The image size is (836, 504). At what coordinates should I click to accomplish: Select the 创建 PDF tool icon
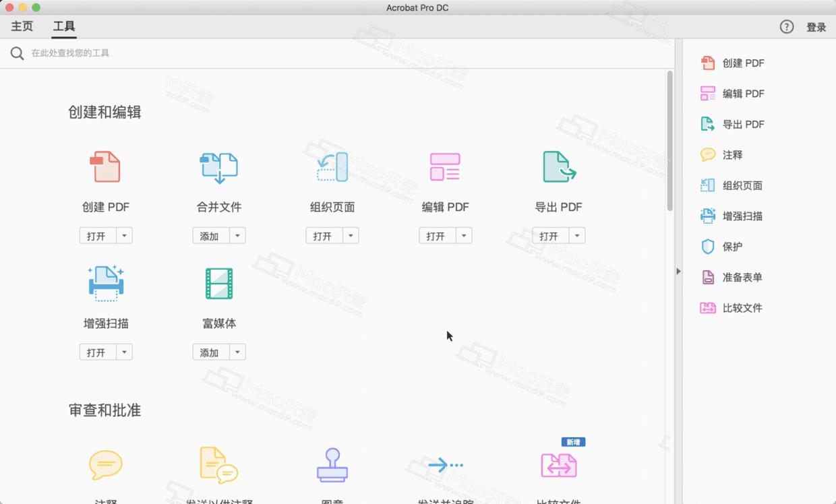point(106,166)
